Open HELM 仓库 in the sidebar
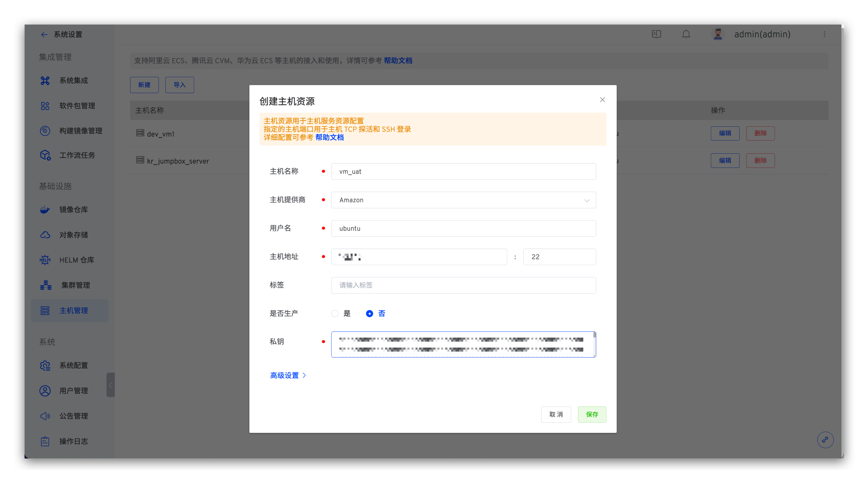Screen dimensions: 868x483 (x=77, y=260)
